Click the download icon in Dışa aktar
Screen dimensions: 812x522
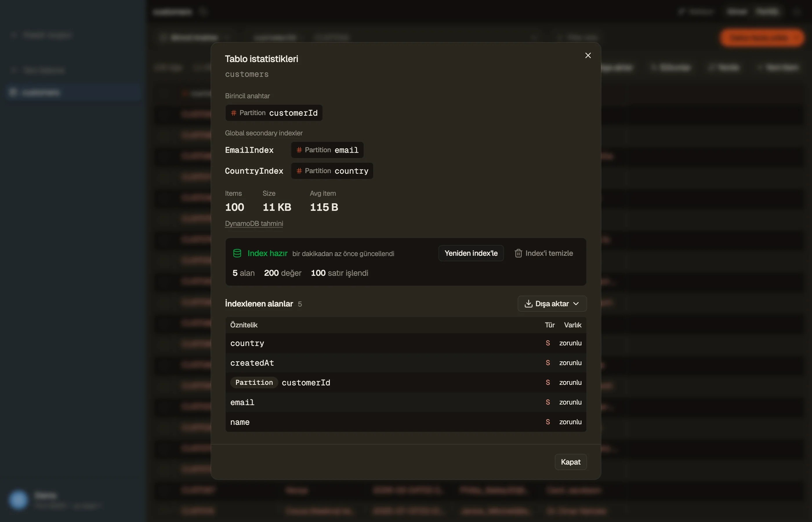(x=528, y=303)
